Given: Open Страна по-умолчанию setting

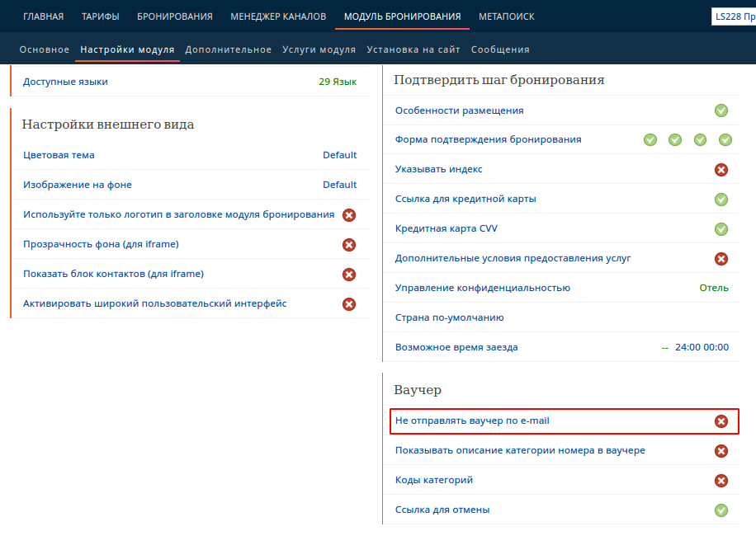Looking at the screenshot, I should 449,317.
